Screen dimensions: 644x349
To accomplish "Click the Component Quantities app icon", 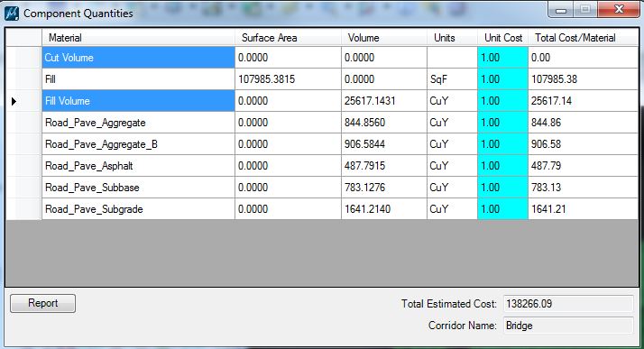I will pyautogui.click(x=12, y=14).
